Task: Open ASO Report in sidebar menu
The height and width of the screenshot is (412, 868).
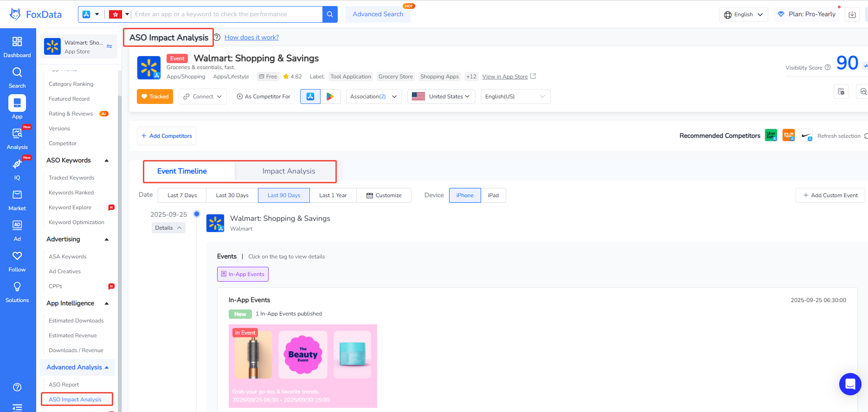Action: pos(64,385)
